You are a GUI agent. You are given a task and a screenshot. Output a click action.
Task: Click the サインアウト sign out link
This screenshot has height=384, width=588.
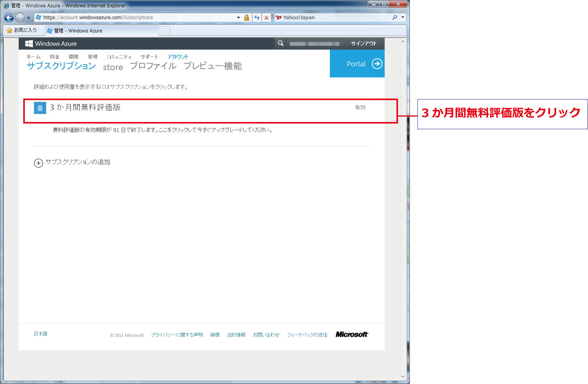point(364,43)
